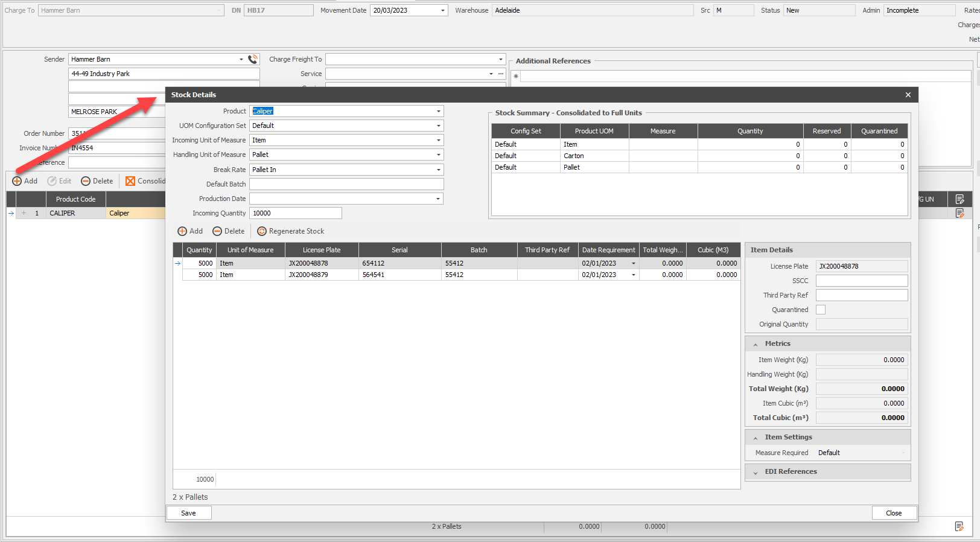Select license plate JX200048879 cell

322,275
